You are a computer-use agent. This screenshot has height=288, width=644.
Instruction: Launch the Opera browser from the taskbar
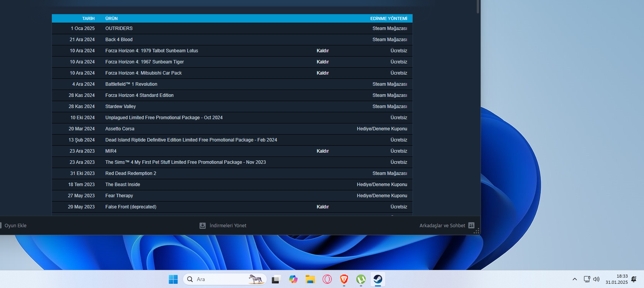pyautogui.click(x=327, y=280)
